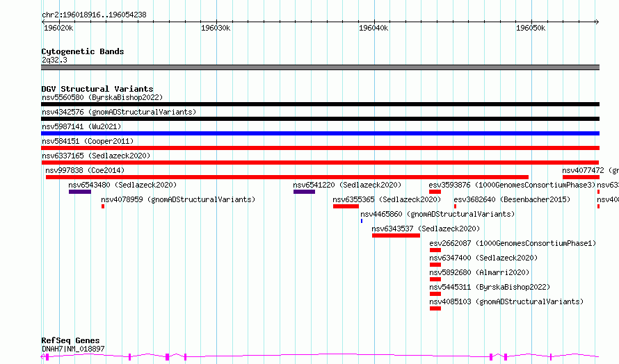Click the 196040k ruler position label
The height and width of the screenshot is (364, 619).
click(x=373, y=28)
